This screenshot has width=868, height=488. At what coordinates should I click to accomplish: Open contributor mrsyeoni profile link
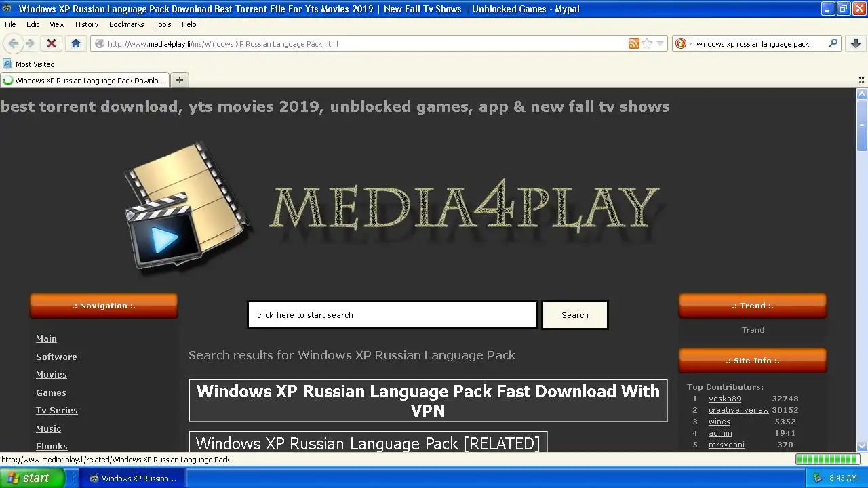[x=726, y=445]
